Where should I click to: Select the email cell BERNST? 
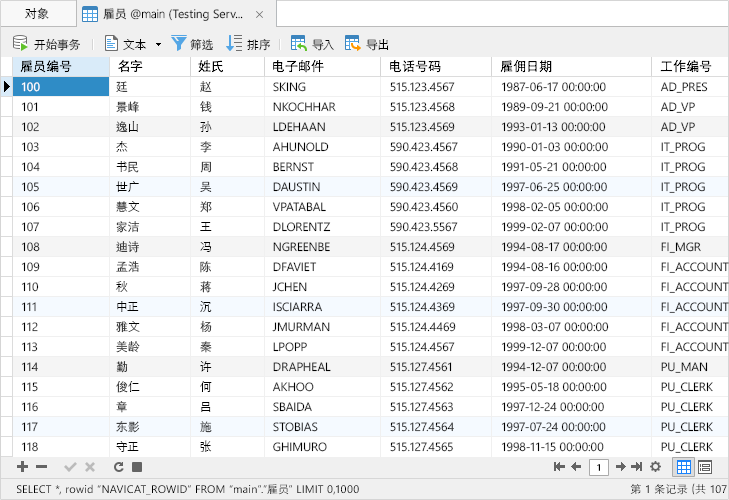pos(322,167)
